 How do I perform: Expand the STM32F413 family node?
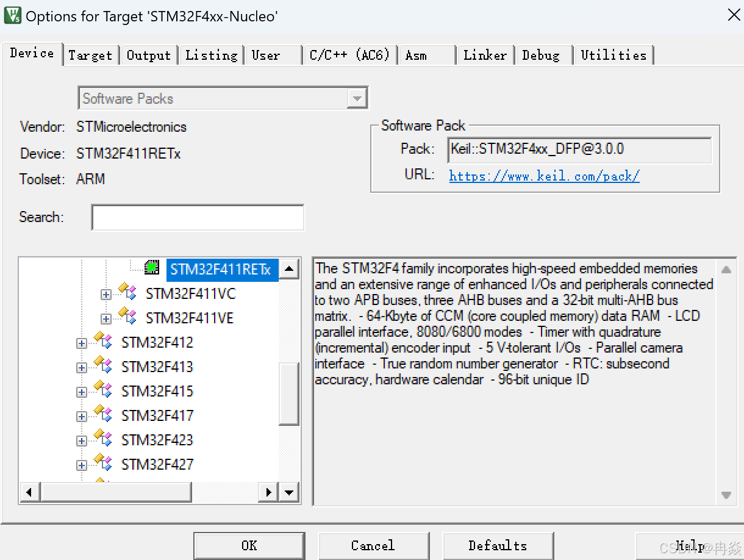tap(82, 368)
